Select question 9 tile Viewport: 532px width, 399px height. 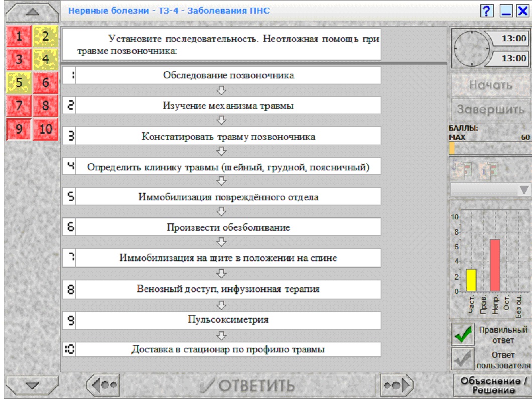point(19,129)
